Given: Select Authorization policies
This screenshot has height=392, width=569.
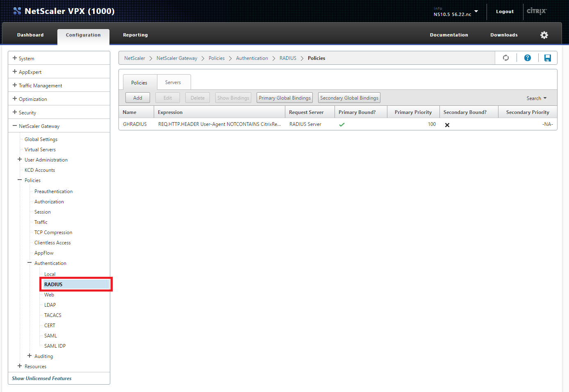Looking at the screenshot, I should click(49, 202).
